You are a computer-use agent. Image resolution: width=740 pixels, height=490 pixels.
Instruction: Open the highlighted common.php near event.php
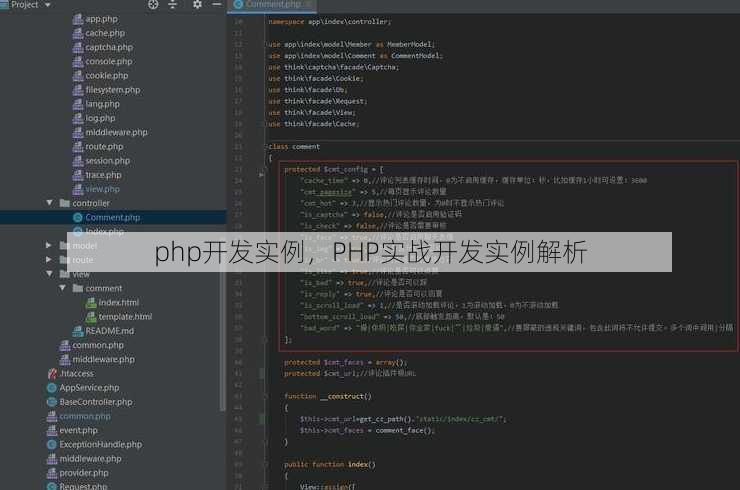point(85,416)
